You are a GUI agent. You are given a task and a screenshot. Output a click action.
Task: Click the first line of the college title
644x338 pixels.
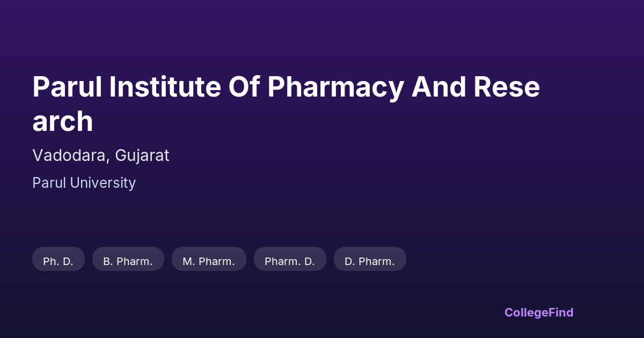click(286, 87)
